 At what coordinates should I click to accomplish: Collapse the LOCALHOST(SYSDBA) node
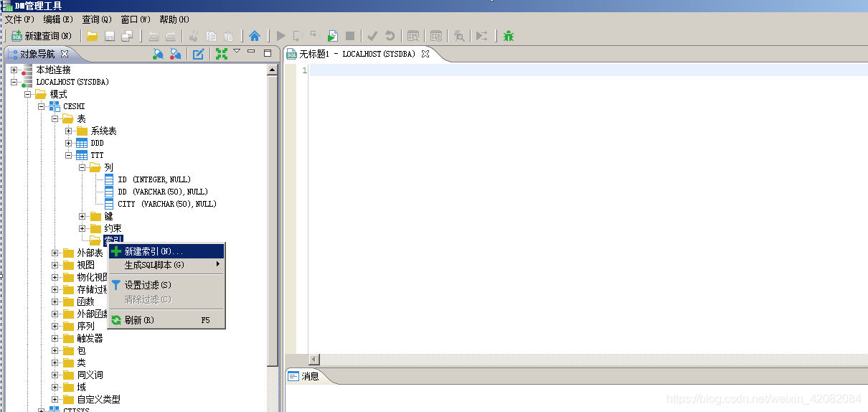[x=14, y=82]
